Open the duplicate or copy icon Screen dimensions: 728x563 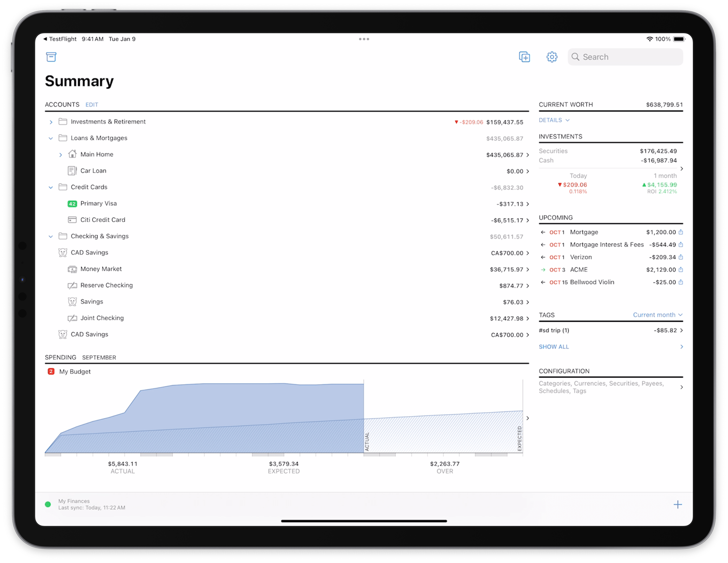tap(524, 57)
